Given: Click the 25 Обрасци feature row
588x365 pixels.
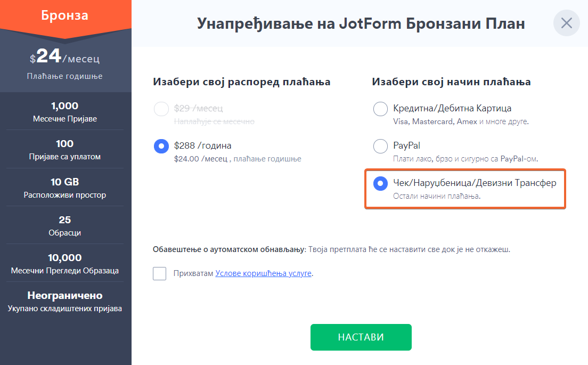Looking at the screenshot, I should point(65,226).
